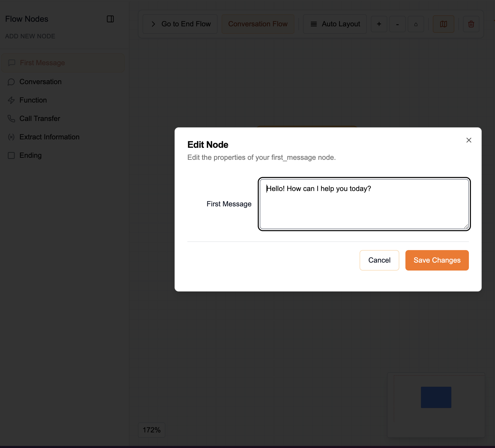Toggle the minimap map icon
Viewport: 495px width, 448px height.
(x=443, y=24)
